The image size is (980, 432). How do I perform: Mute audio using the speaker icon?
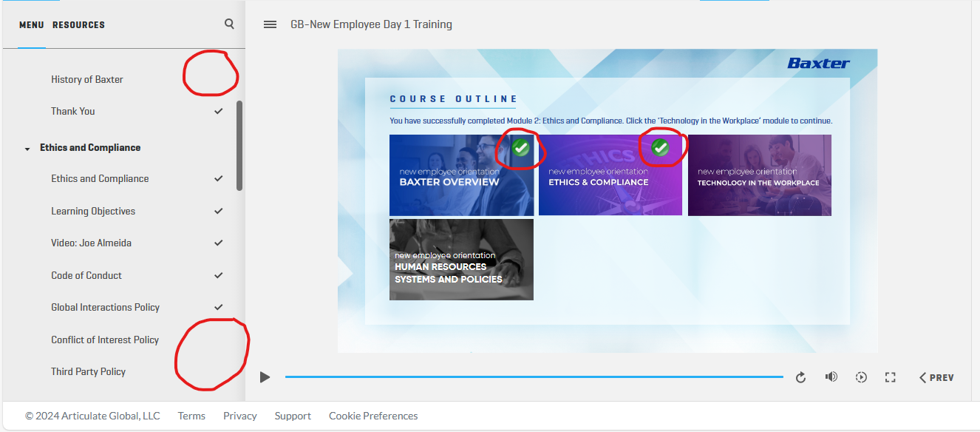point(831,377)
